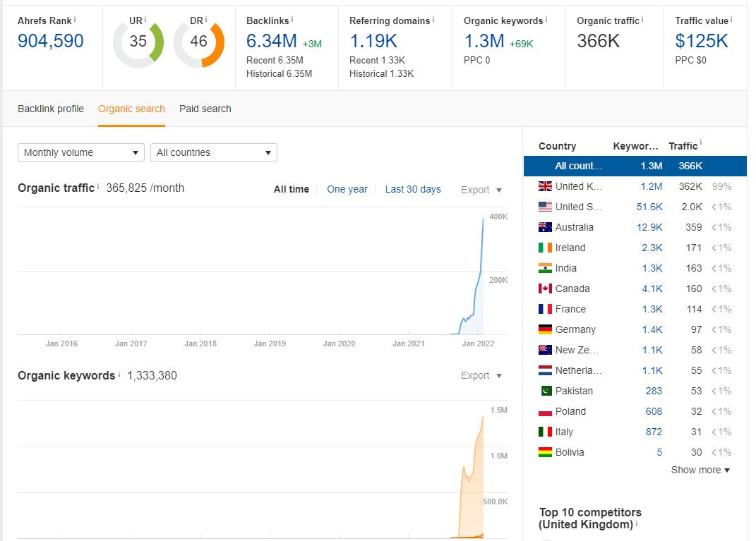The height and width of the screenshot is (541, 756).
Task: Switch to Paid search tab
Action: (x=205, y=109)
